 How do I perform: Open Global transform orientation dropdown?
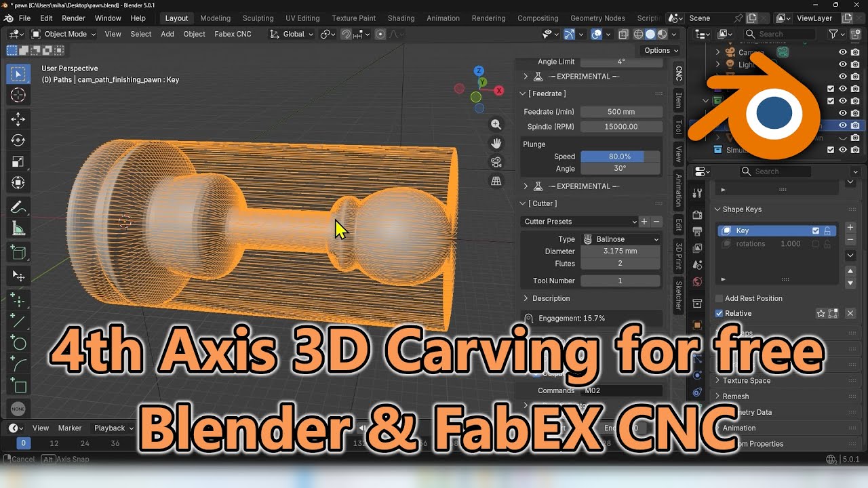pos(291,34)
